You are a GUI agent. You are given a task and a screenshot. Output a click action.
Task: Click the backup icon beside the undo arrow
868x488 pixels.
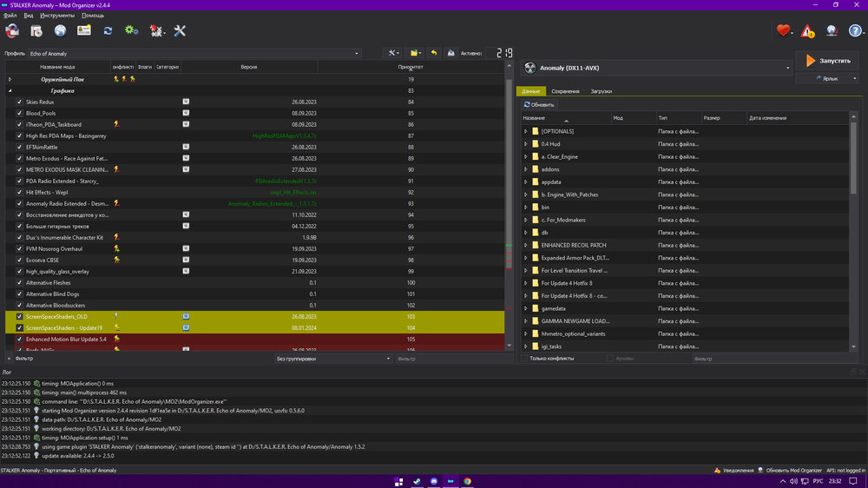(451, 53)
